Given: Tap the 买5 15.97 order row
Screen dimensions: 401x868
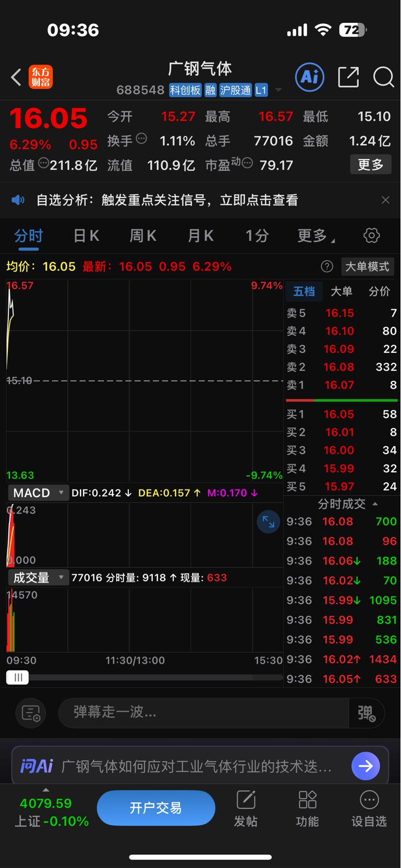Looking at the screenshot, I should click(342, 486).
